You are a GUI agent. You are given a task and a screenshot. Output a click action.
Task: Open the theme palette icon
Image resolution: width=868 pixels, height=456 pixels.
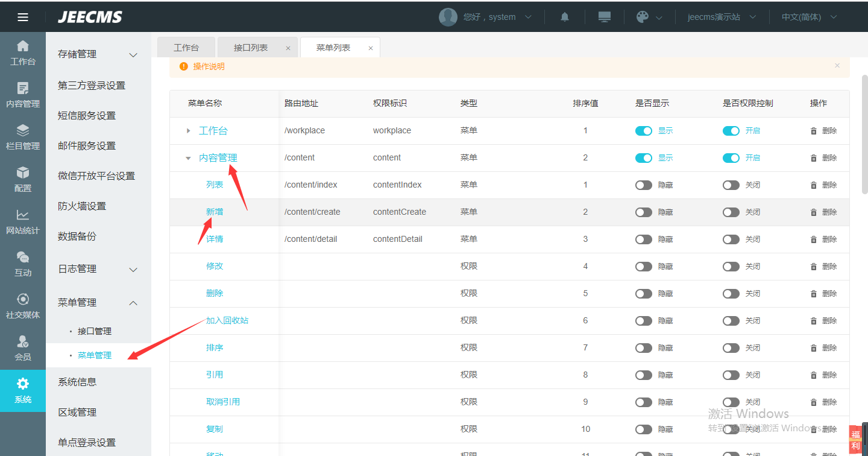click(x=643, y=17)
